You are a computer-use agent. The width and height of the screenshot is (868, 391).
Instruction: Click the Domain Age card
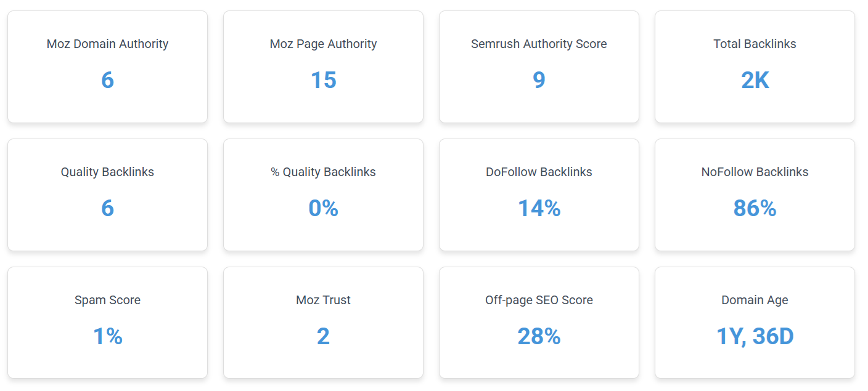pyautogui.click(x=755, y=323)
